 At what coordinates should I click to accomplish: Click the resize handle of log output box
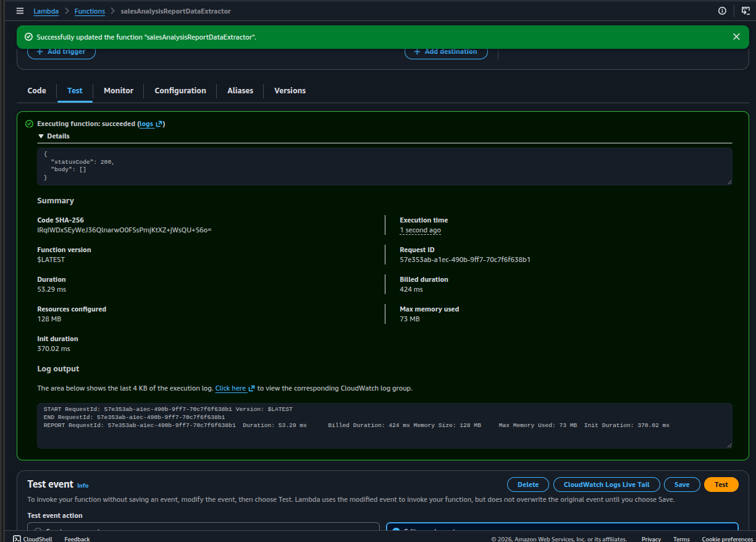pos(729,444)
